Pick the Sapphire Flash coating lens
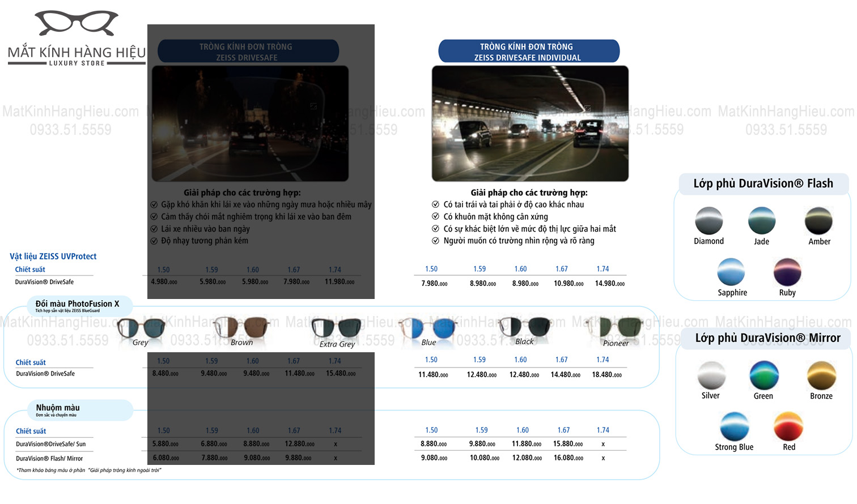Image resolution: width=857 pixels, height=504 pixels. click(x=731, y=272)
